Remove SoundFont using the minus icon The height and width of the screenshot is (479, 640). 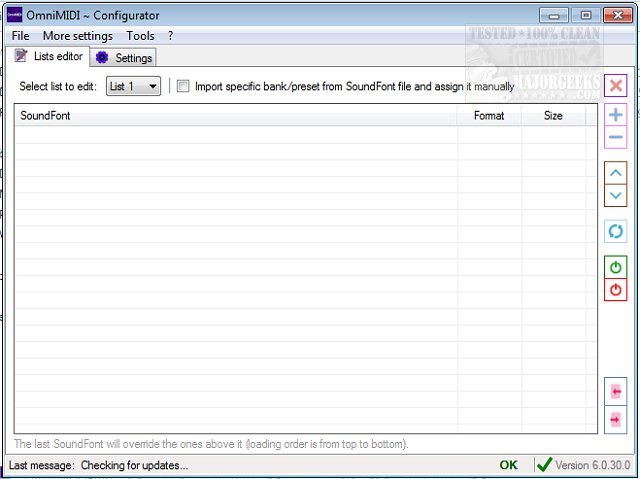coord(616,138)
